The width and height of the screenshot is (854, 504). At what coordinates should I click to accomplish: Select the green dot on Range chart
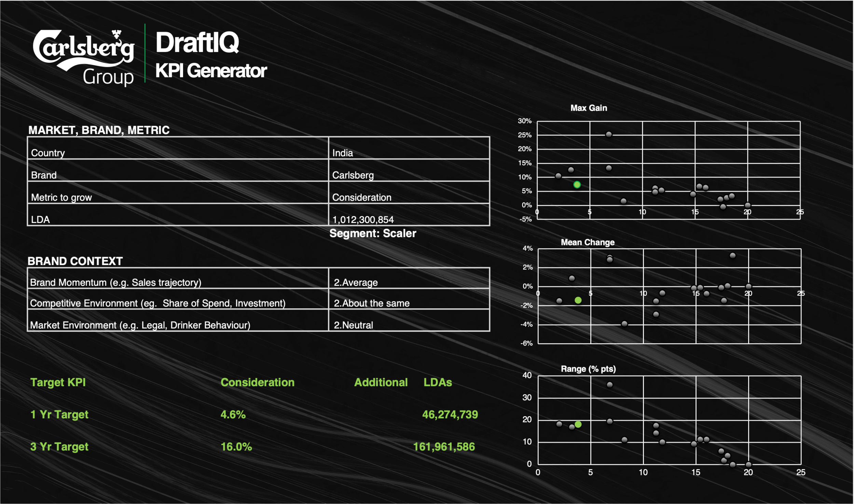578,424
